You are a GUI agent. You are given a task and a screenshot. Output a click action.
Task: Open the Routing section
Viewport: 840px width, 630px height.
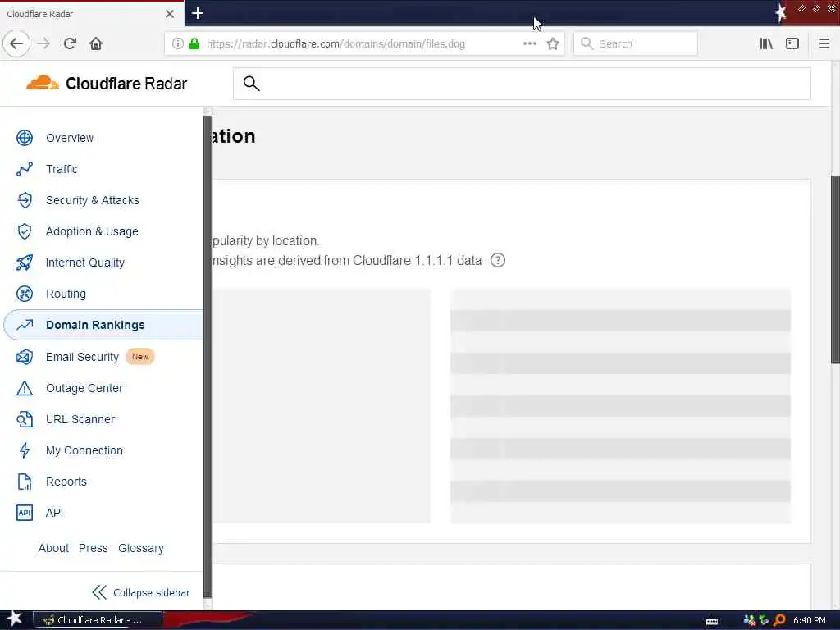click(66, 294)
